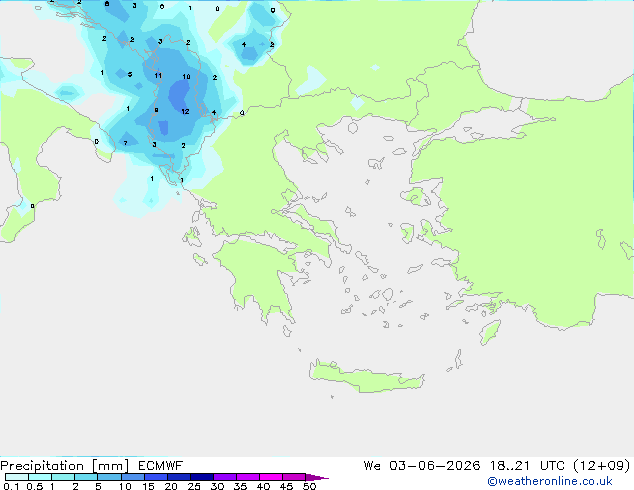The image size is (634, 490).
Task: Select the 0.1–0.5 mm legend color swatch
Action: [x=17, y=477]
